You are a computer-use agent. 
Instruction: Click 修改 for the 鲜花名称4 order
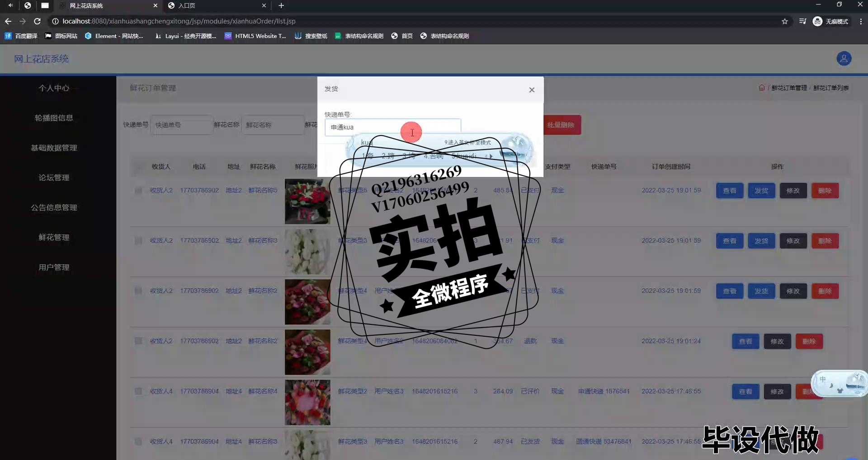pos(777,391)
